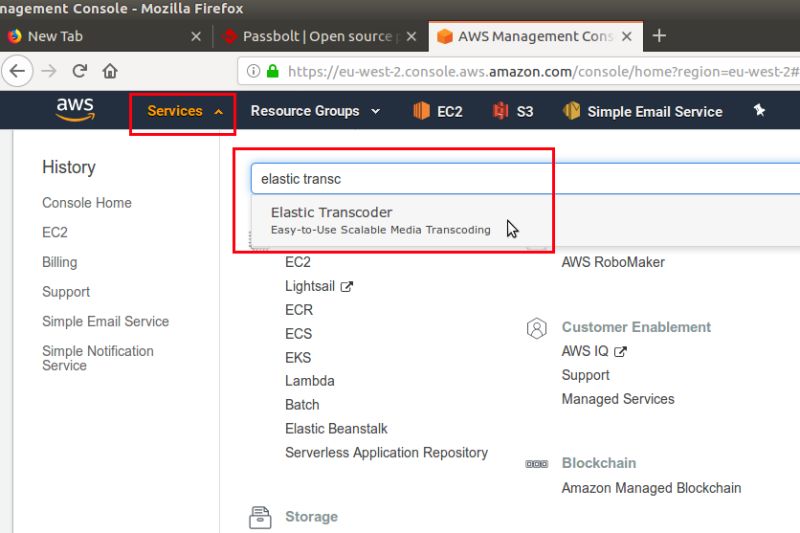
Task: Switch to the Passbolt browser tab
Action: [320, 36]
